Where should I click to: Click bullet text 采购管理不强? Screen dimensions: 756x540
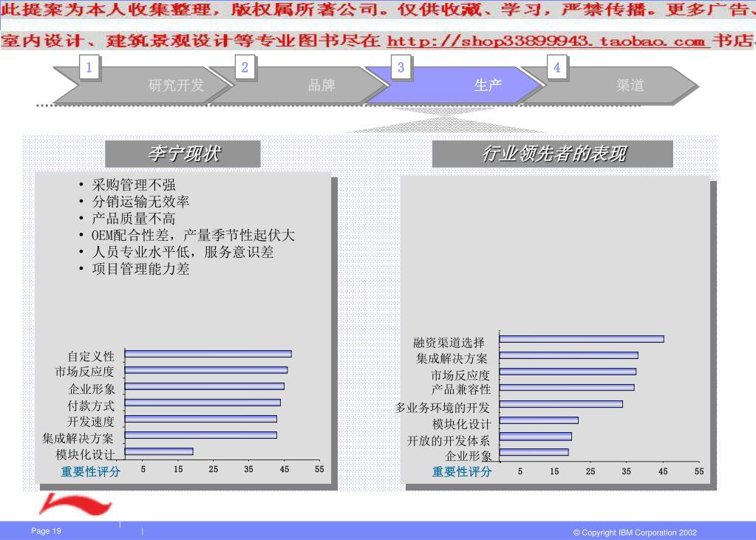[x=134, y=185]
